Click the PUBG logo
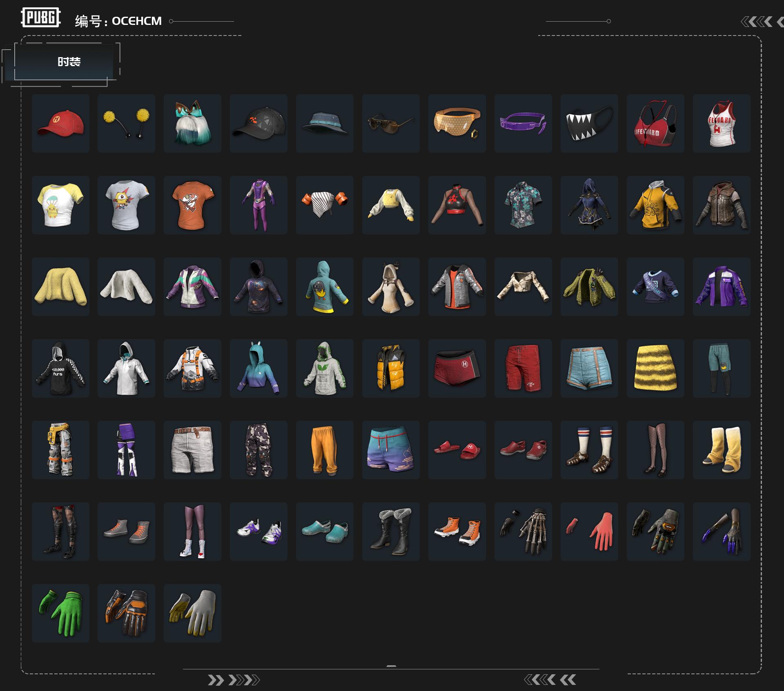 click(41, 18)
